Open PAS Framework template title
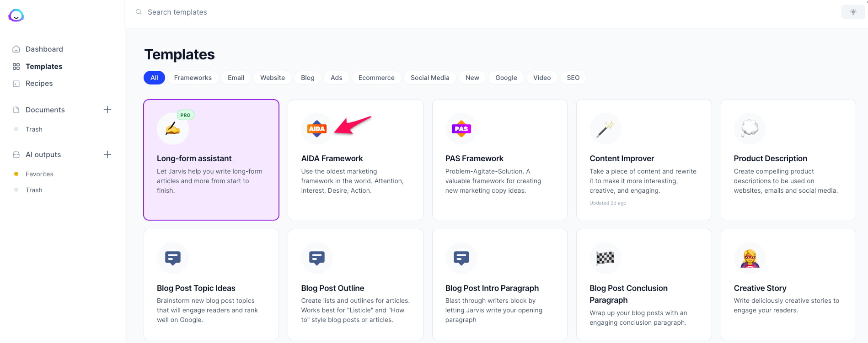 [x=474, y=158]
